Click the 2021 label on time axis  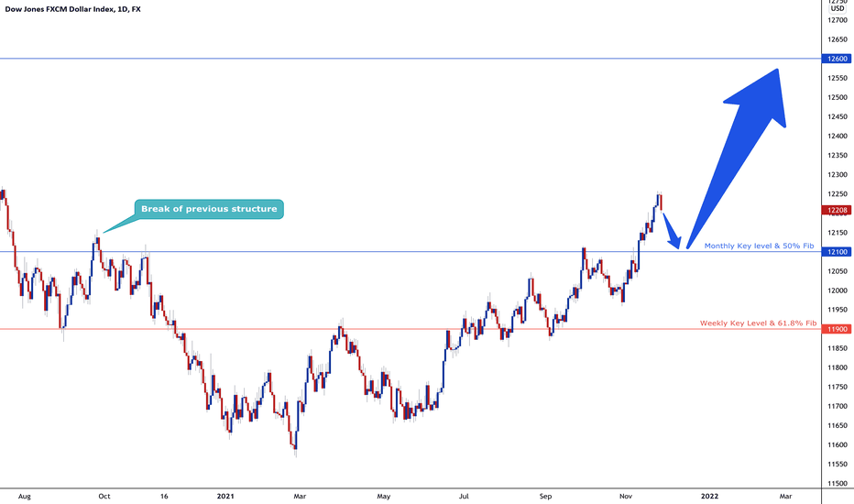point(225,496)
